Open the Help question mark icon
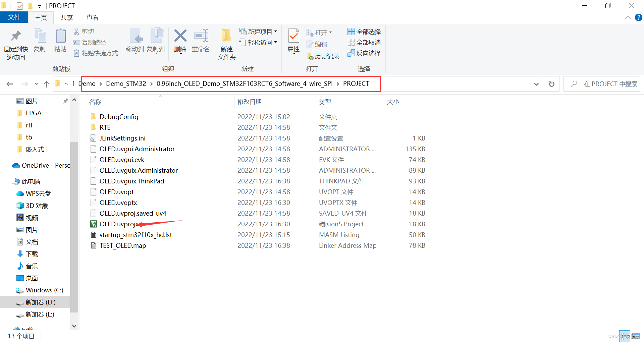 (638, 17)
